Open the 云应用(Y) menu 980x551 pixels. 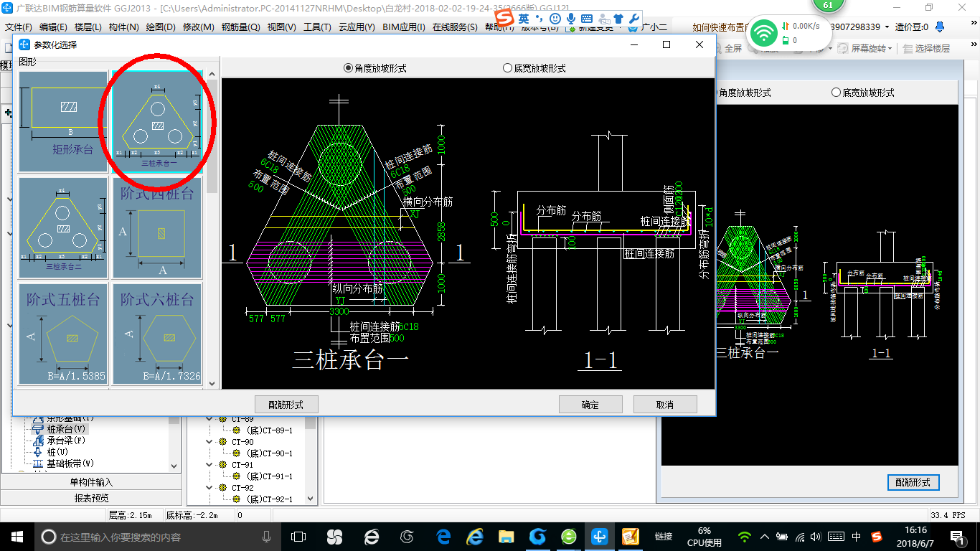357,27
